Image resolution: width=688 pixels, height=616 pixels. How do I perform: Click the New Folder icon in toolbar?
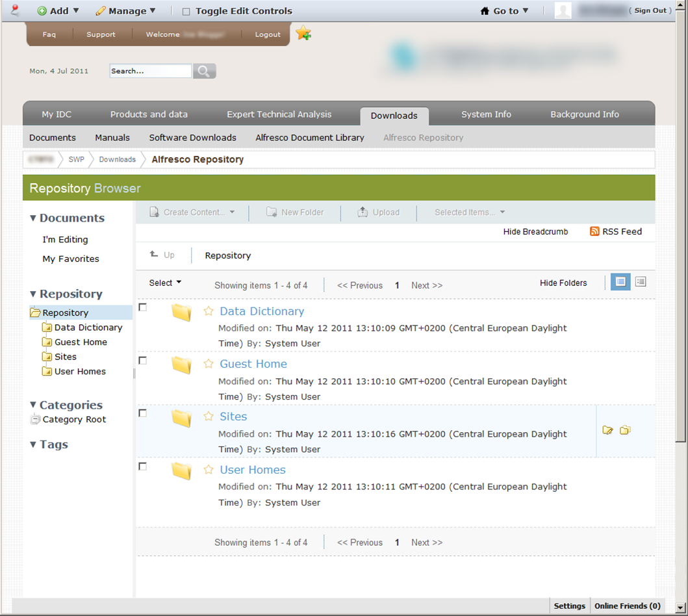pos(272,212)
